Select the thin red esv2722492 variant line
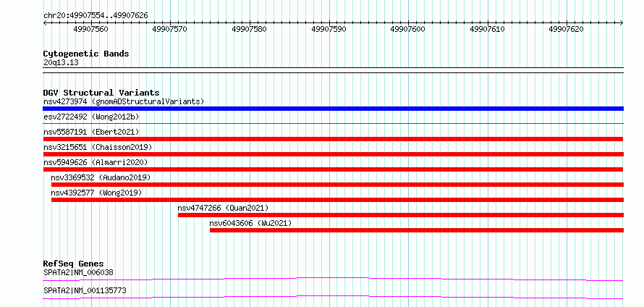644x307 pixels. click(x=333, y=123)
